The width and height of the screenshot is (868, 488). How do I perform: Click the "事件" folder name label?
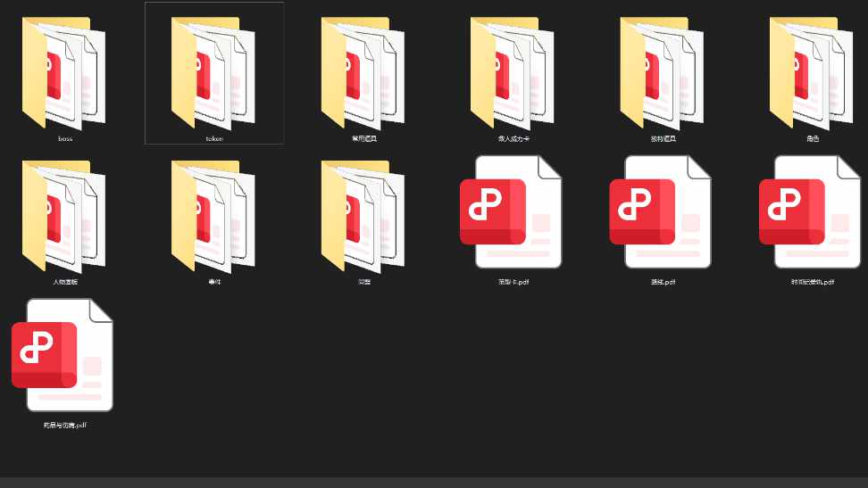click(x=214, y=282)
